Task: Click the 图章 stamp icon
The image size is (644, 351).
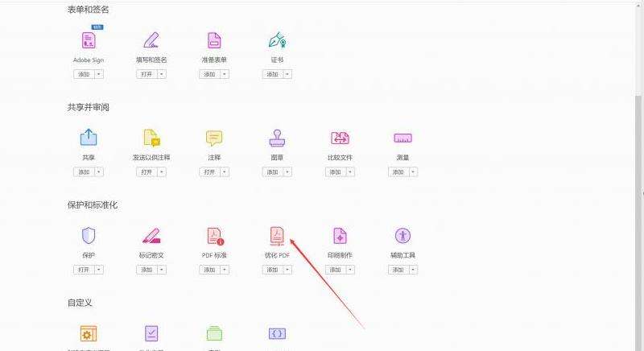Action: [277, 138]
